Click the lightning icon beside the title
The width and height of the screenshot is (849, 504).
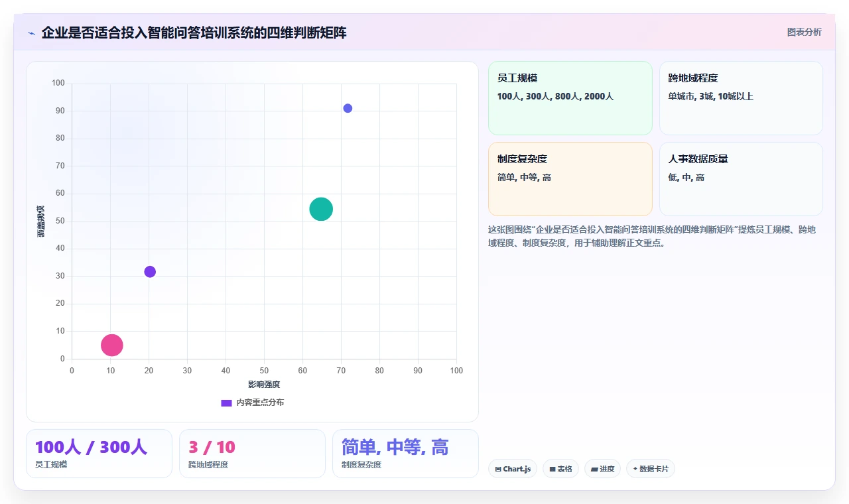pyautogui.click(x=32, y=32)
